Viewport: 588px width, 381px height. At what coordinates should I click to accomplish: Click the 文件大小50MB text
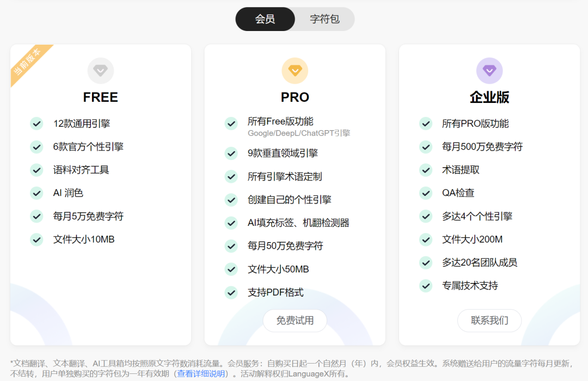point(278,269)
